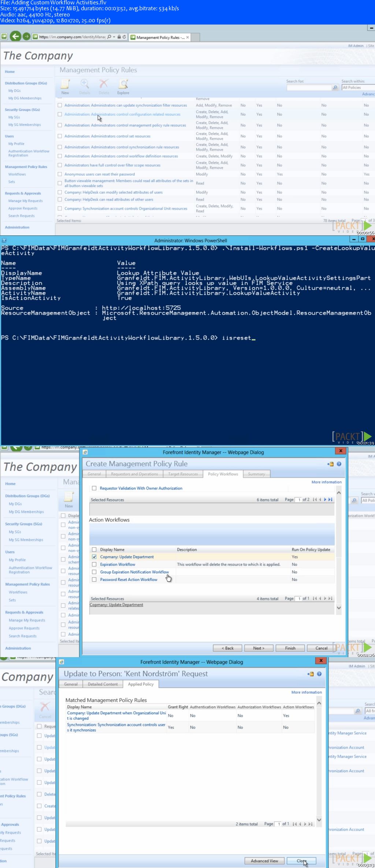Click the Advanced View button in the request dialog
375x868 pixels.
[264, 861]
